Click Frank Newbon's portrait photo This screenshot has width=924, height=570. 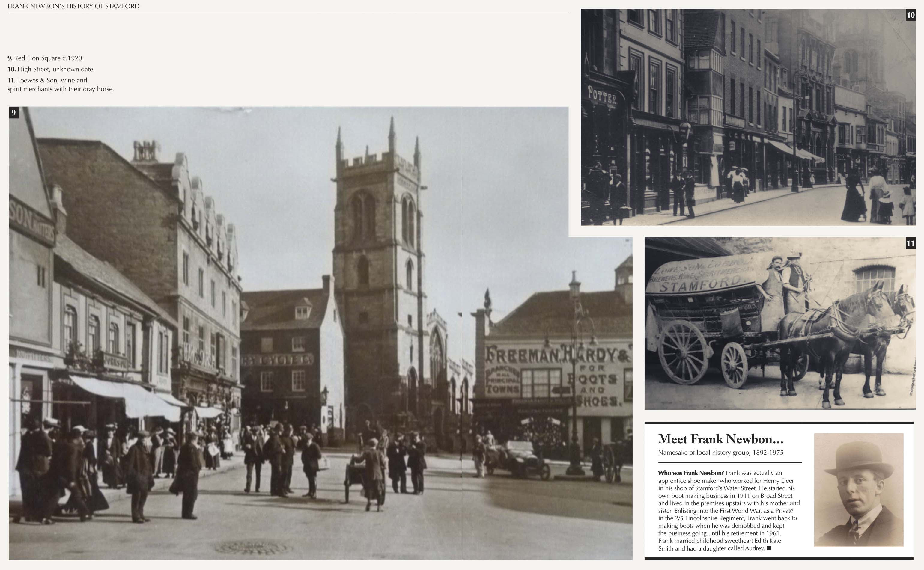click(x=858, y=489)
